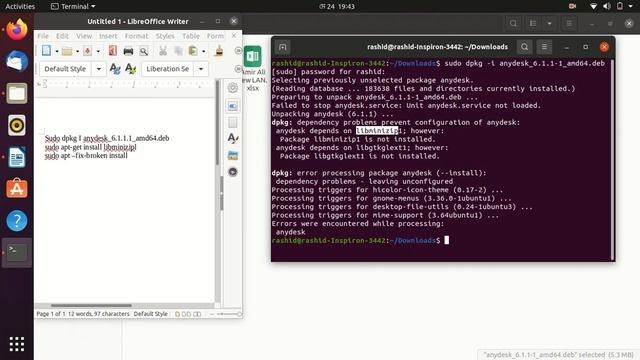Open the Insert menu in Writer
Image resolution: width=640 pixels, height=360 pixels.
point(108,36)
